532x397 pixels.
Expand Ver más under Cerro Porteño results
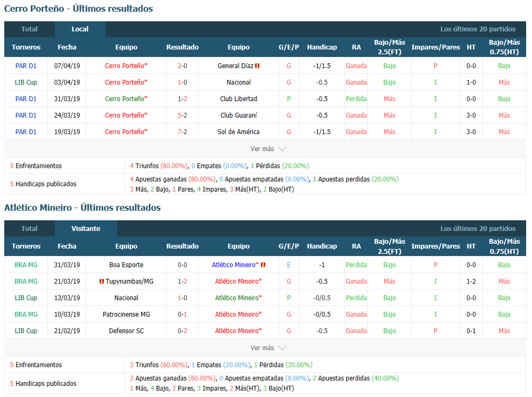pyautogui.click(x=268, y=149)
